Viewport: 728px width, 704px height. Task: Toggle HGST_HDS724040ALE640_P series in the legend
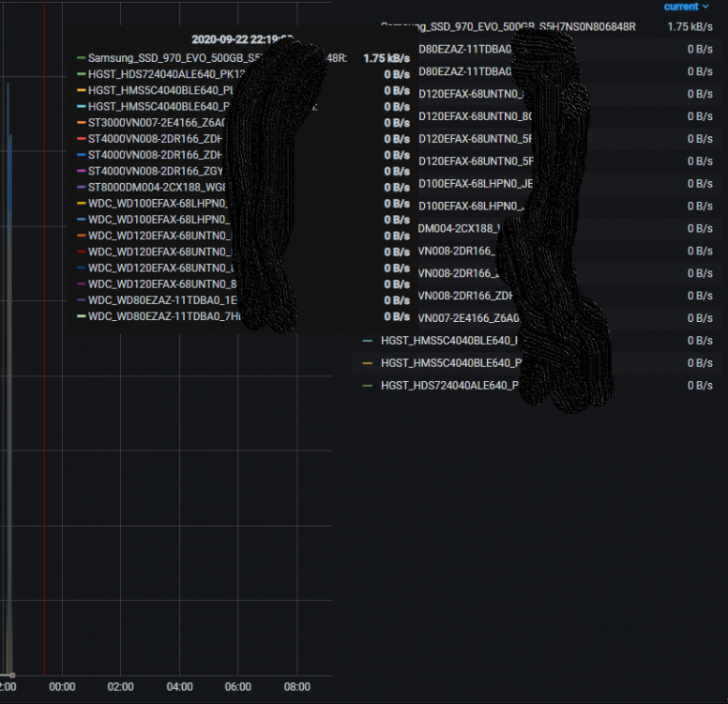449,386
